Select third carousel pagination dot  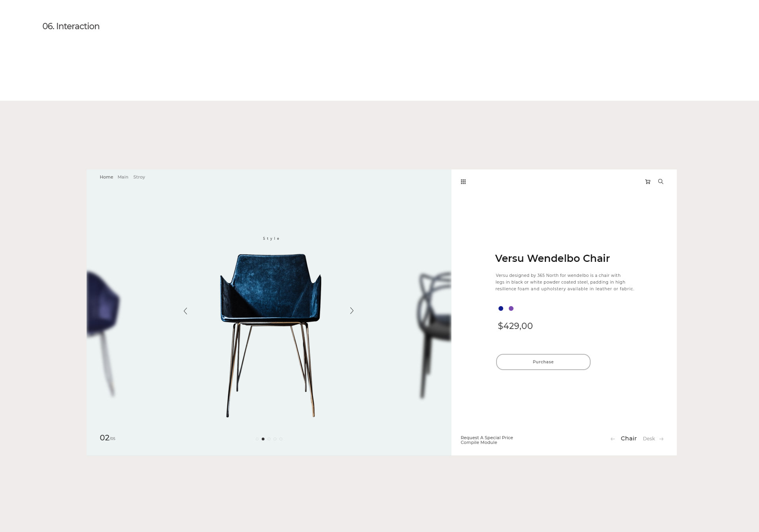coord(269,439)
